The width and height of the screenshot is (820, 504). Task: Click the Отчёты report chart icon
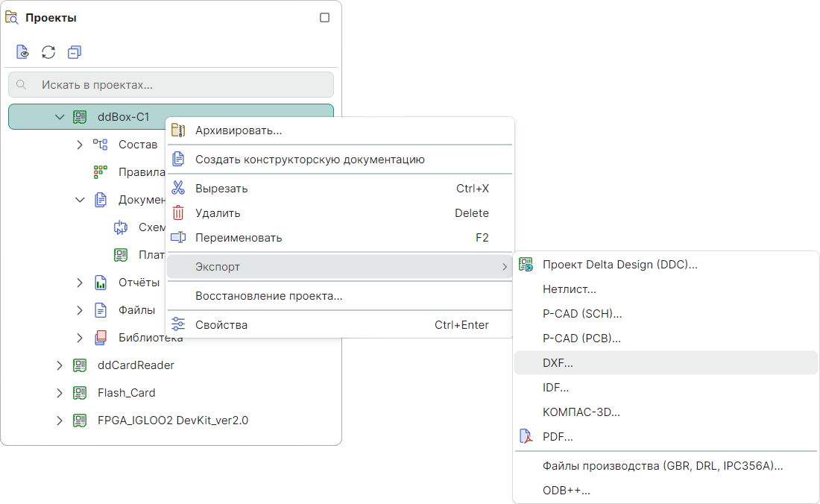click(101, 283)
